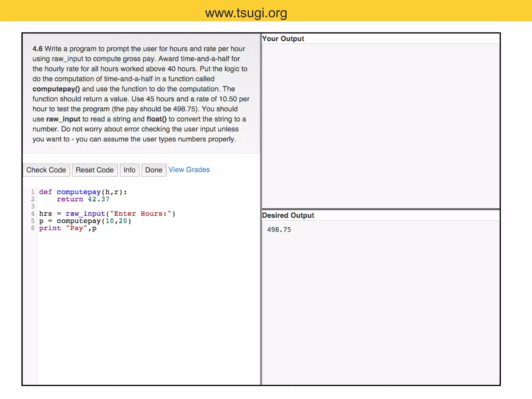Click the bold raw_input in the instructions
The width and height of the screenshot is (532, 399).
click(x=63, y=119)
